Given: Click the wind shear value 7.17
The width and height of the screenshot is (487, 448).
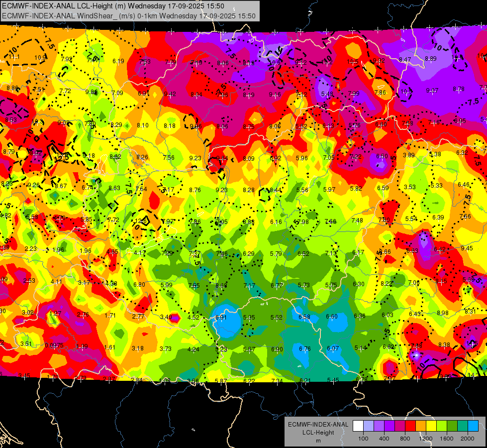Looking at the screenshot, I should point(249,285).
